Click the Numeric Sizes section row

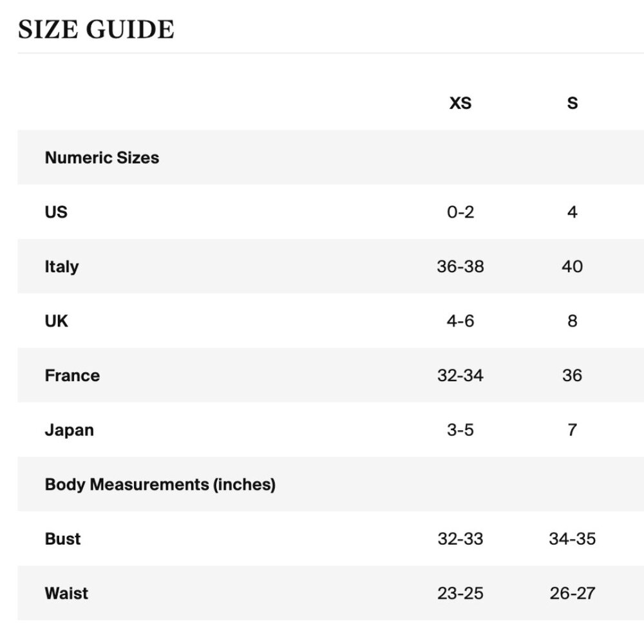330,157
